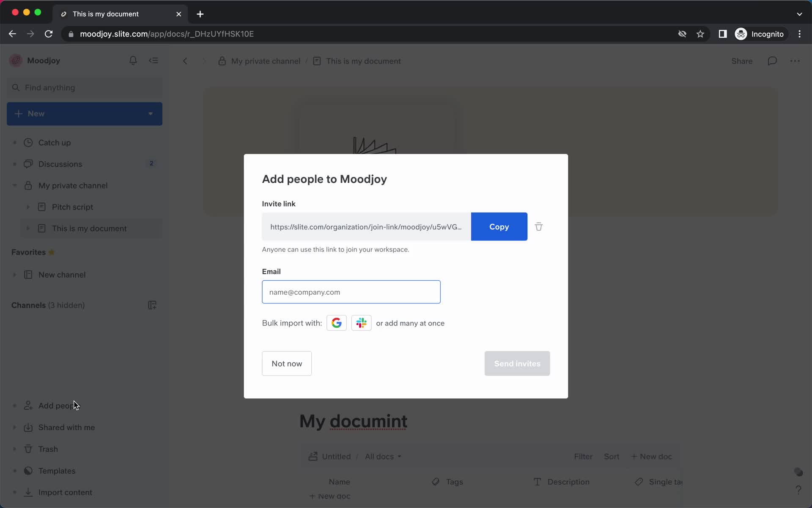812x508 pixels.
Task: Click the sidebar toggle icon
Action: tap(154, 60)
